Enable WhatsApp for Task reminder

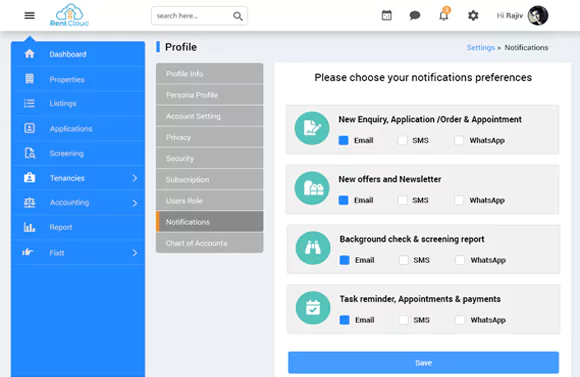[460, 320]
